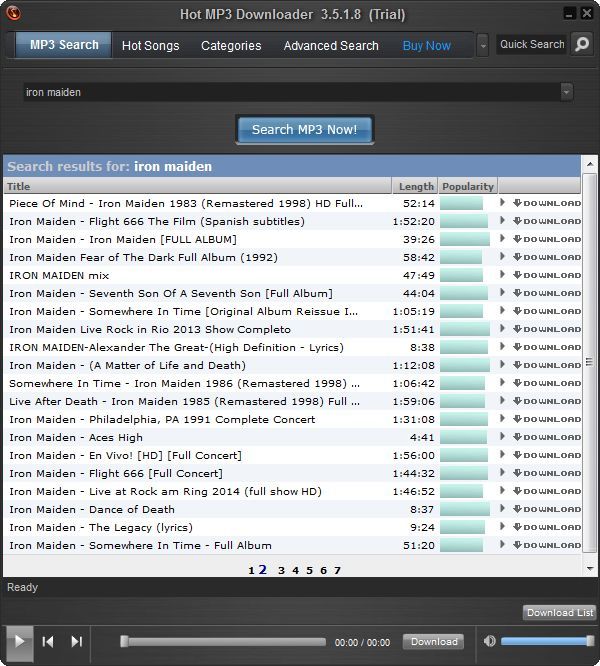Sort results by Title column header
600x666 pixels.
tap(197, 186)
